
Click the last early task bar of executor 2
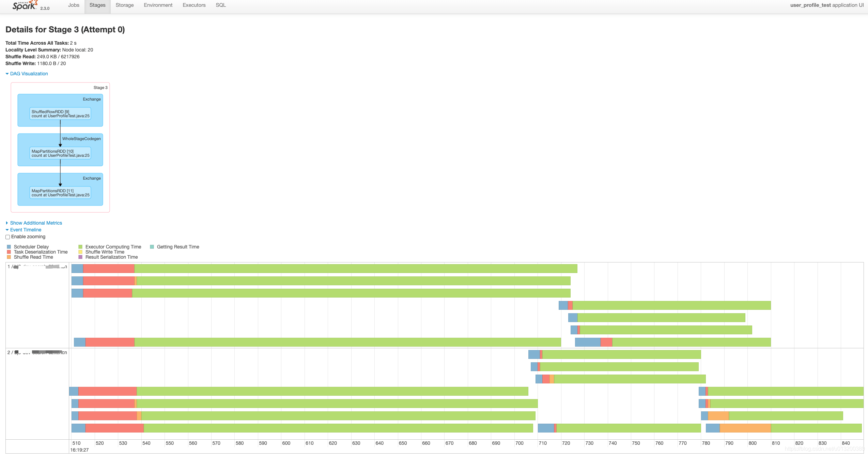point(302,428)
